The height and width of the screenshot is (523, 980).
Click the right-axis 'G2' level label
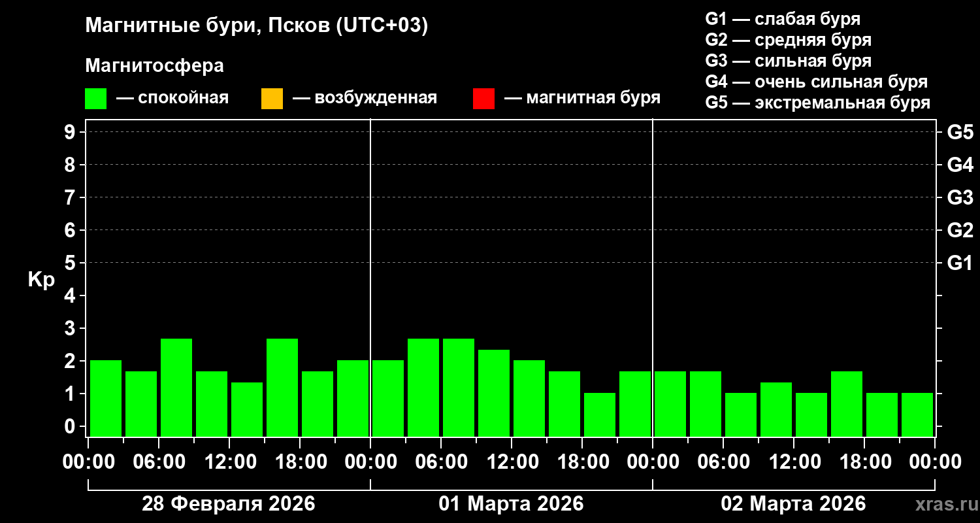pyautogui.click(x=960, y=230)
